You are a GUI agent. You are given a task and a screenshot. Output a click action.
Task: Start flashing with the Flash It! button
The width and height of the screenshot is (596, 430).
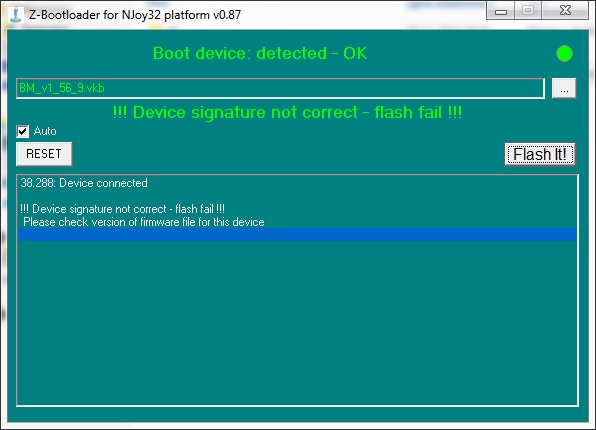(540, 154)
